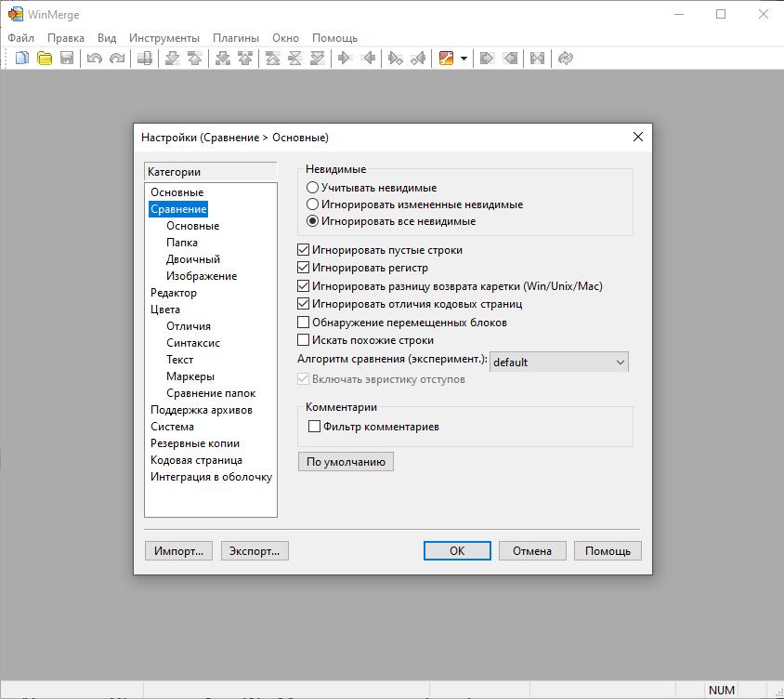
Task: Click the WinMerge app icon in title bar
Action: (x=15, y=14)
